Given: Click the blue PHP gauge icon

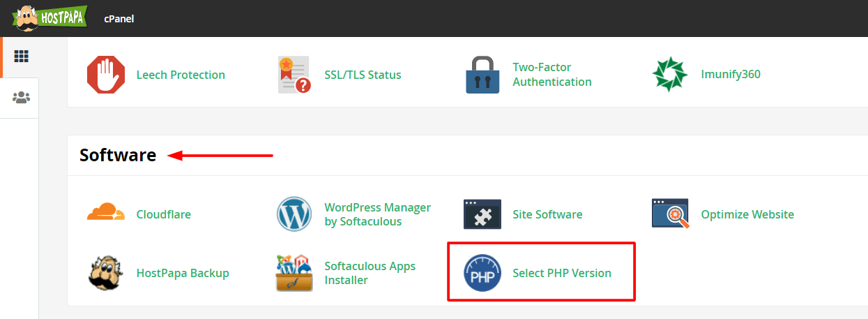Looking at the screenshot, I should (x=482, y=273).
